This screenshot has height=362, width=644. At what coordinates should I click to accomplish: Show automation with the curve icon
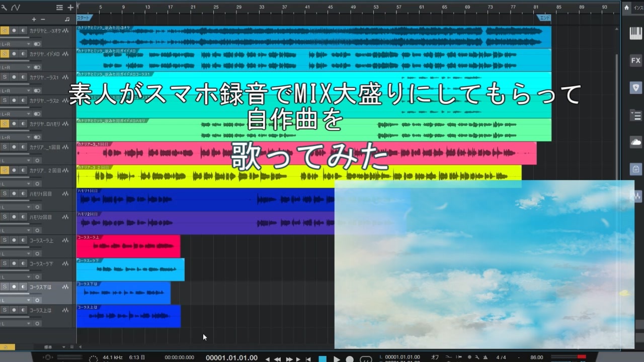(16, 7)
